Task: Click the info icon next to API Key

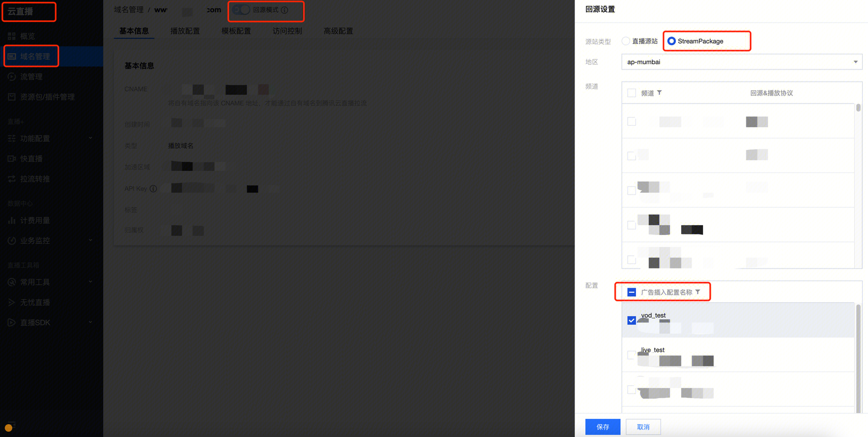Action: click(x=153, y=189)
